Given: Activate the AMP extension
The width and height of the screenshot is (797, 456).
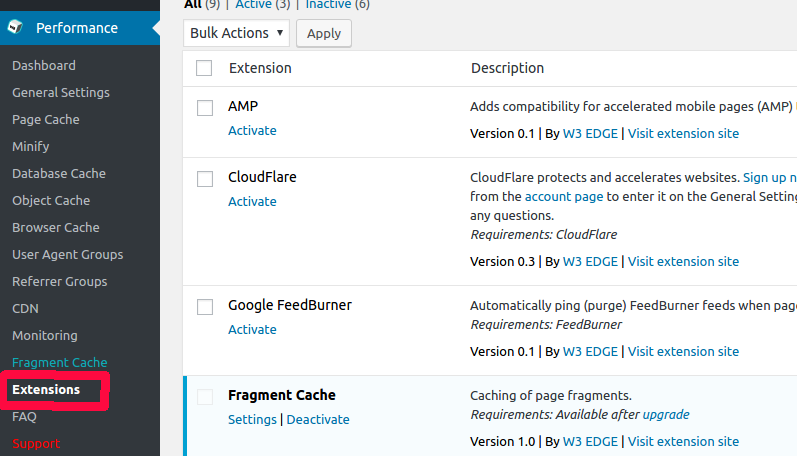Looking at the screenshot, I should tap(252, 131).
